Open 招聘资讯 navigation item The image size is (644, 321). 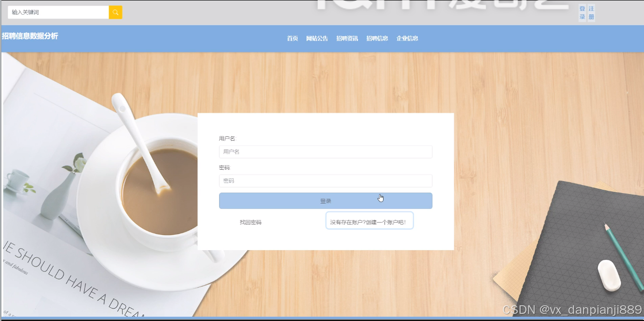point(347,39)
